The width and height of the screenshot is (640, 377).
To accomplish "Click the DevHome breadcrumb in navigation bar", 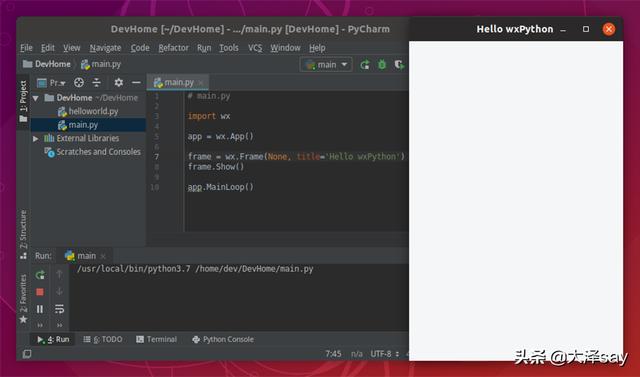I will (47, 64).
